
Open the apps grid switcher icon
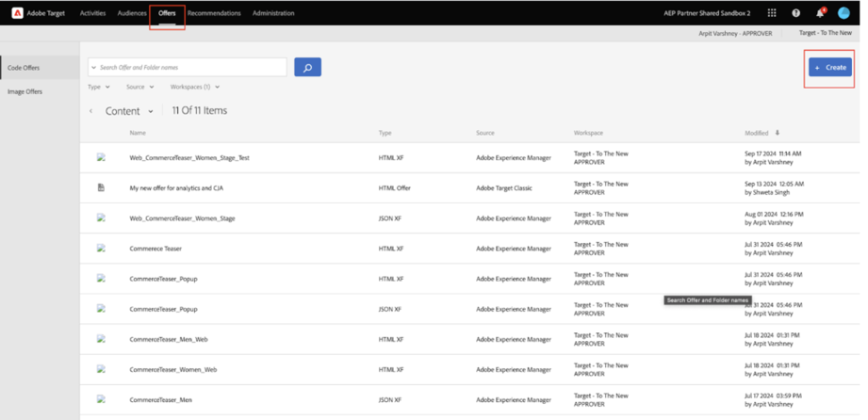point(772,13)
